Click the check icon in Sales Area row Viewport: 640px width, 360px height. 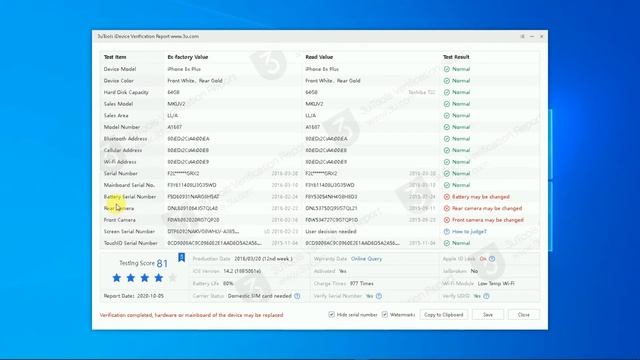(x=447, y=116)
